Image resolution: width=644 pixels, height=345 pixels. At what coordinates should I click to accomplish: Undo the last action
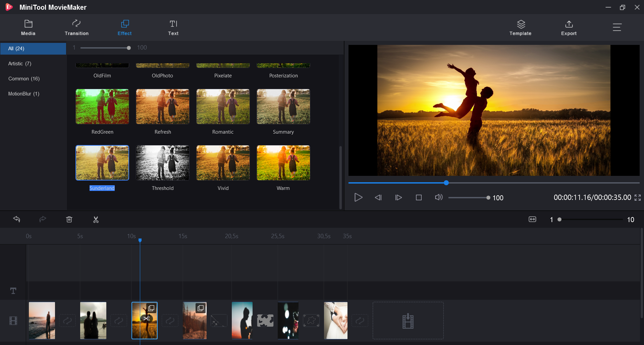[x=17, y=219]
